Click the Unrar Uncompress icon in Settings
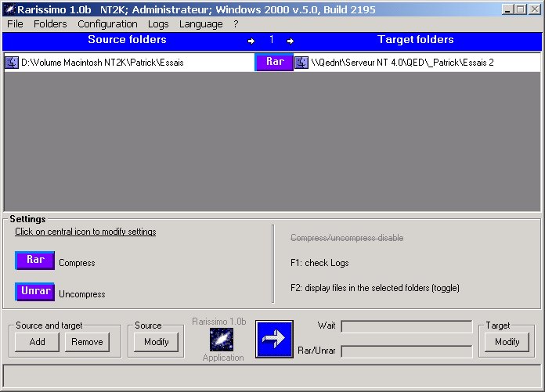This screenshot has width=545, height=392. click(x=34, y=292)
